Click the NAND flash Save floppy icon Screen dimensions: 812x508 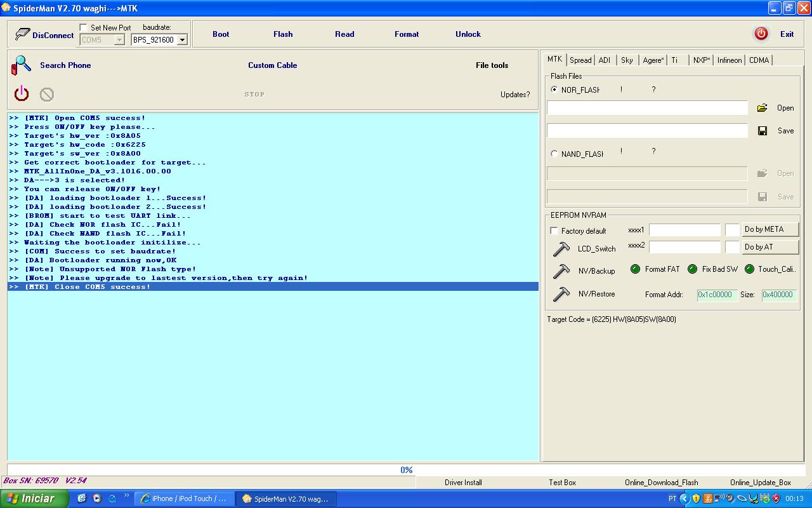click(763, 197)
